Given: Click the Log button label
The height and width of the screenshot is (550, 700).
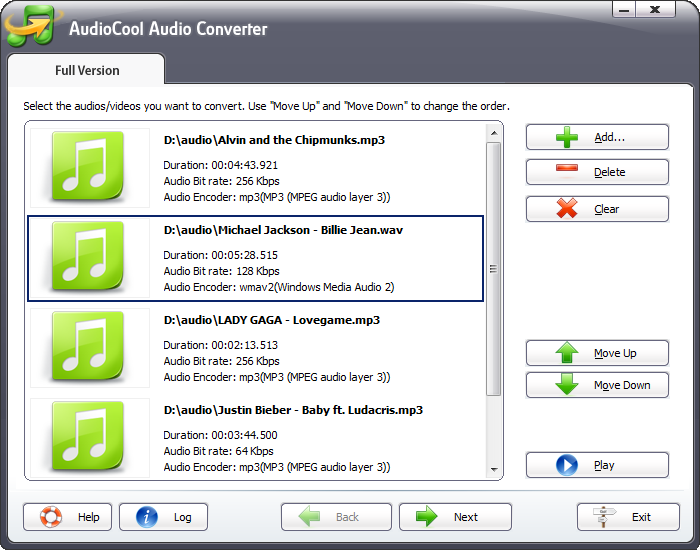Looking at the screenshot, I should point(183,517).
